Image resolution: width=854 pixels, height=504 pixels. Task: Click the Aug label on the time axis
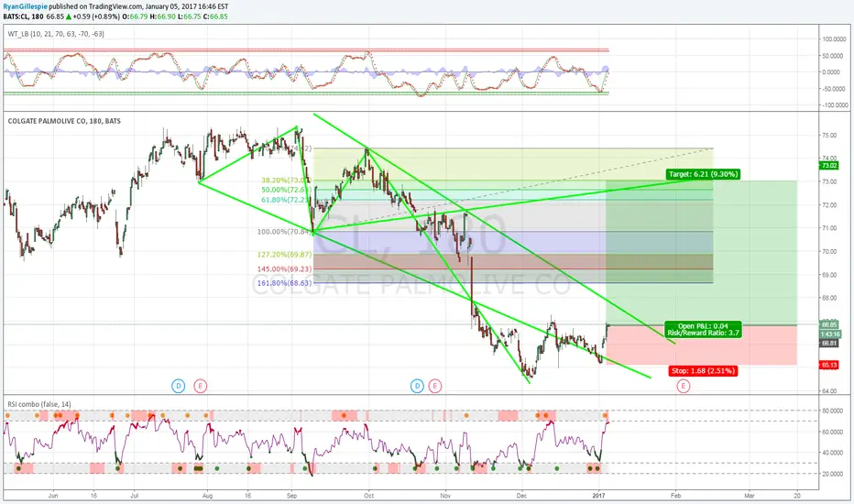pyautogui.click(x=207, y=496)
